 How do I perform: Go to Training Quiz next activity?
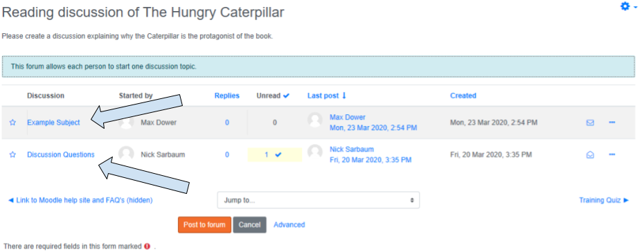(x=604, y=200)
